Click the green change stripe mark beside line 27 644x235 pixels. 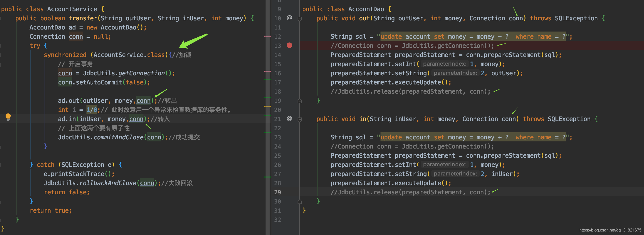(268, 177)
